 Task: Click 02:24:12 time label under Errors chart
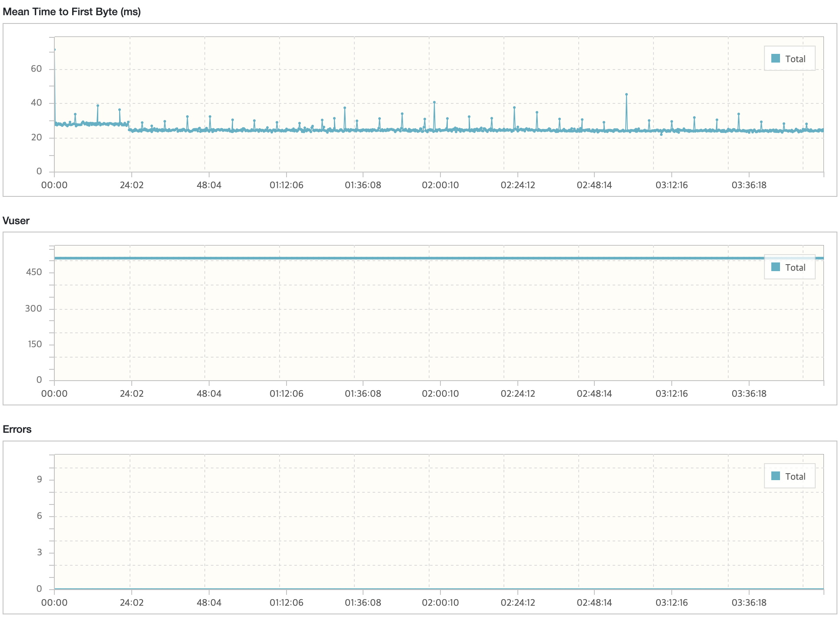[518, 603]
